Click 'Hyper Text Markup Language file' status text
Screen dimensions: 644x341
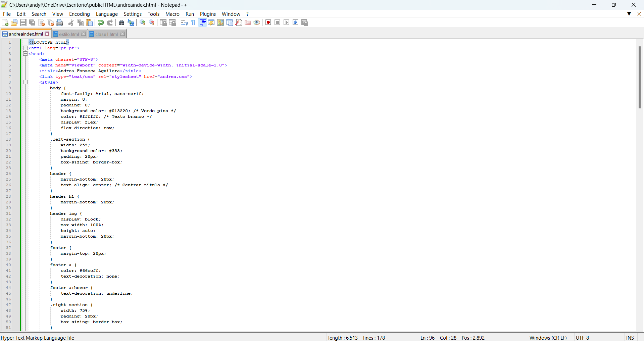pyautogui.click(x=38, y=338)
